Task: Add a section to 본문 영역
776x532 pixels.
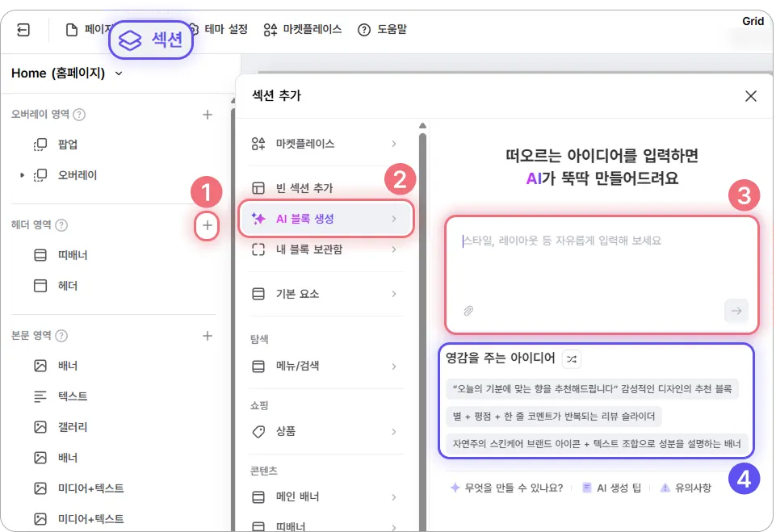Action: 208,336
